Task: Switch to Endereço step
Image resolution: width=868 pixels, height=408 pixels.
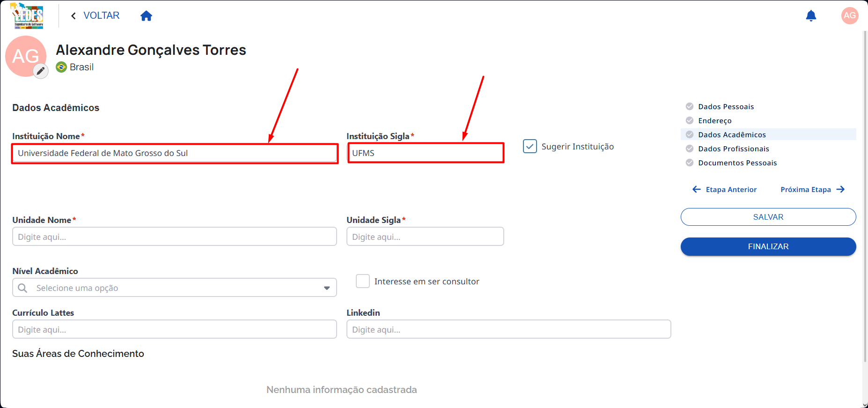Action: pos(714,120)
